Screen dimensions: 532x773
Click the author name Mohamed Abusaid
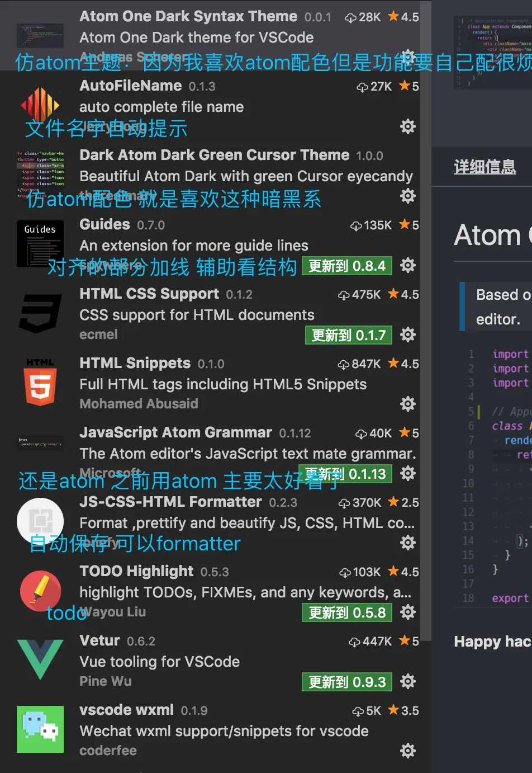pos(139,404)
